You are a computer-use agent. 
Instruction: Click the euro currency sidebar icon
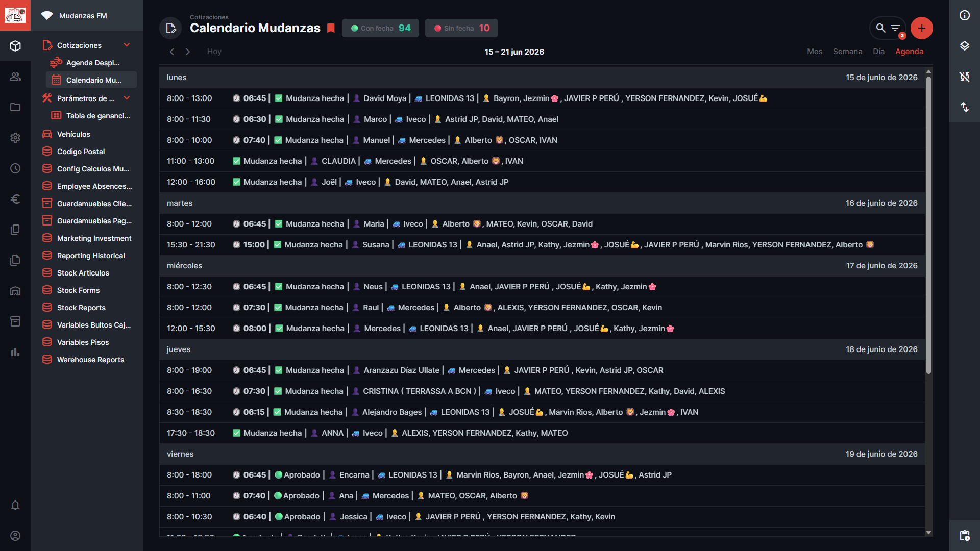click(x=15, y=199)
